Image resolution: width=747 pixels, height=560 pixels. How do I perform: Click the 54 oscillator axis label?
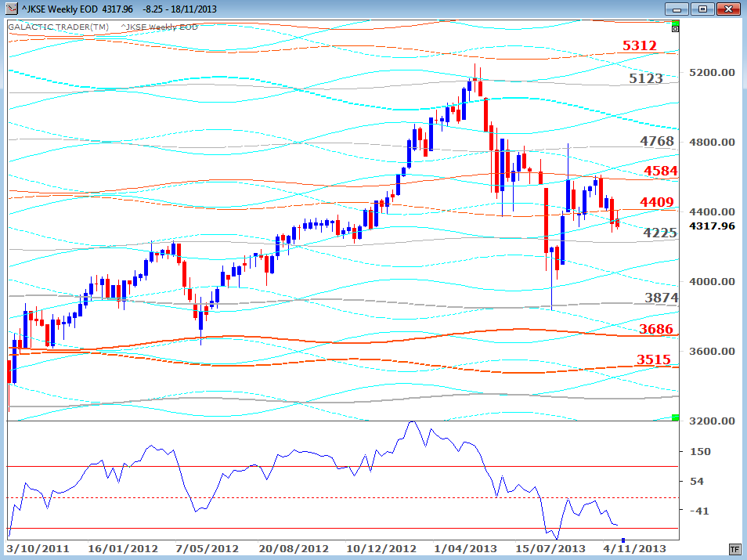pyautogui.click(x=697, y=482)
